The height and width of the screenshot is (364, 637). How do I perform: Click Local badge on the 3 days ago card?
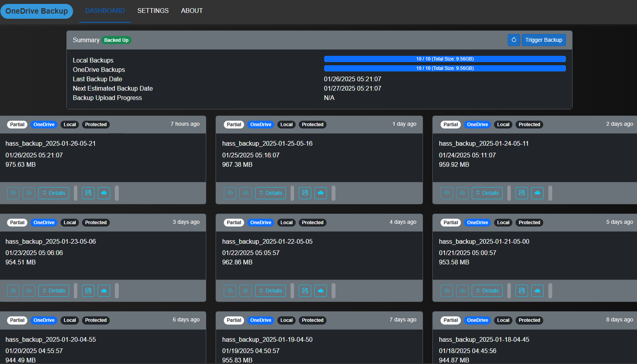click(x=70, y=223)
